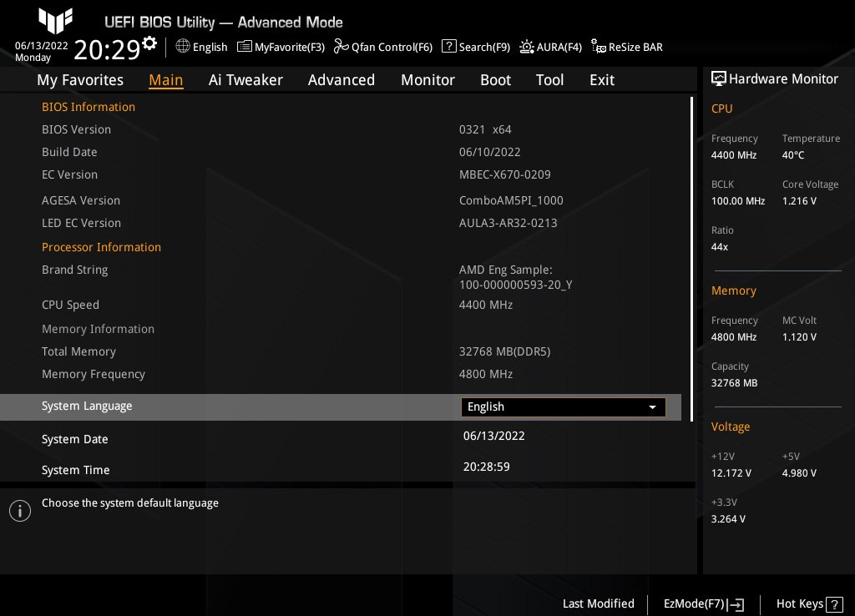
Task: Select the System Time row label
Action: click(75, 470)
